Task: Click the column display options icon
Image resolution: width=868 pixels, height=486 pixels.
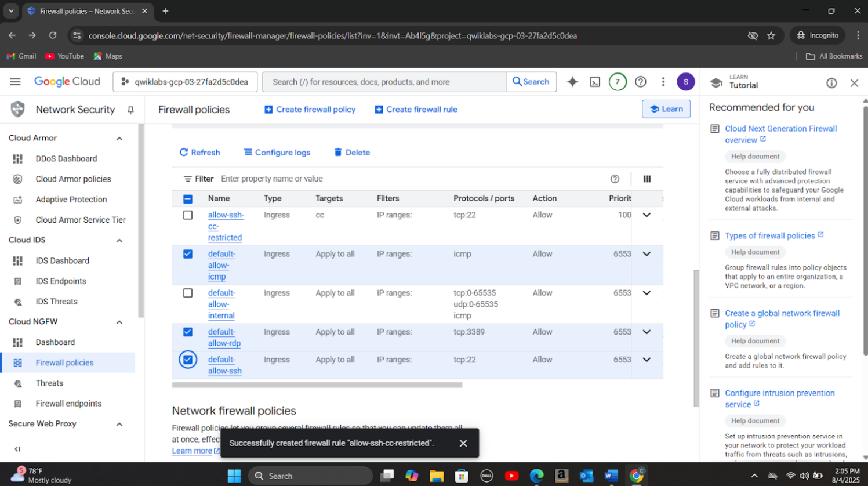Action: pos(647,179)
